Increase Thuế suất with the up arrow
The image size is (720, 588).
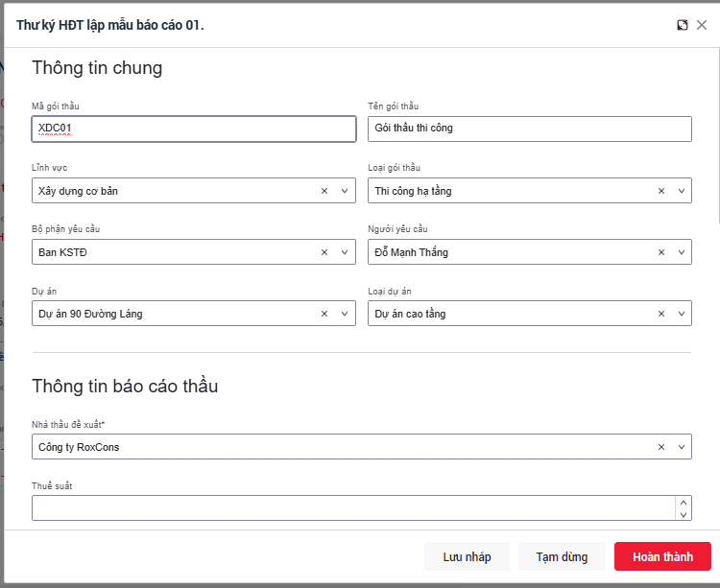pyautogui.click(x=683, y=502)
